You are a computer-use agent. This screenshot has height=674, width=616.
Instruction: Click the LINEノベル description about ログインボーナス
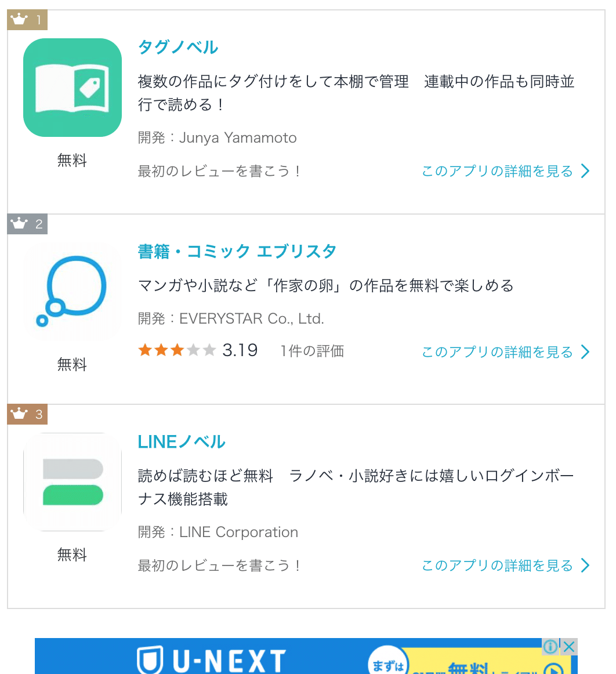pos(356,487)
